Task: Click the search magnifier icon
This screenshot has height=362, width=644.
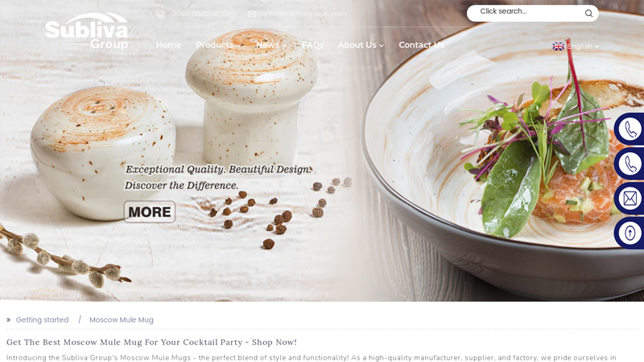Action: pos(588,13)
